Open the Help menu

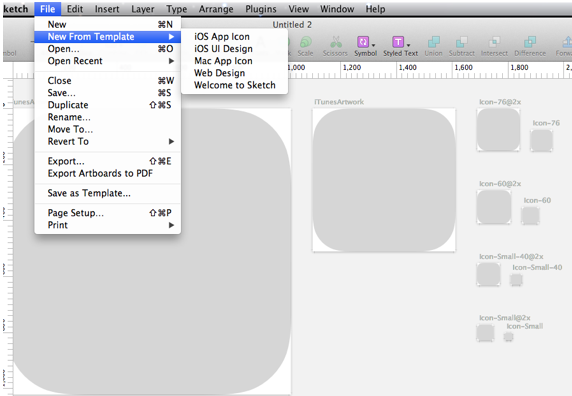point(375,9)
